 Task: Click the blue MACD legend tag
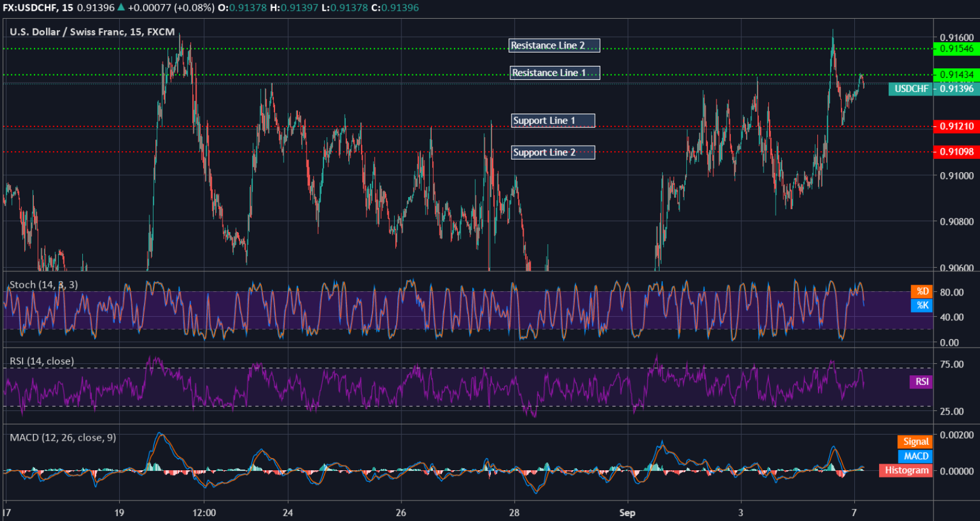pyautogui.click(x=915, y=456)
